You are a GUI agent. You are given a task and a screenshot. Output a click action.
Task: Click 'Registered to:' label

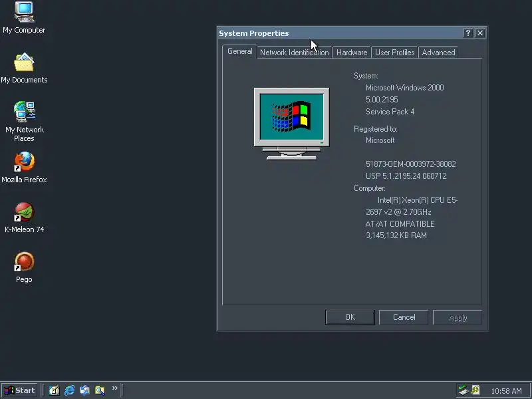click(376, 129)
